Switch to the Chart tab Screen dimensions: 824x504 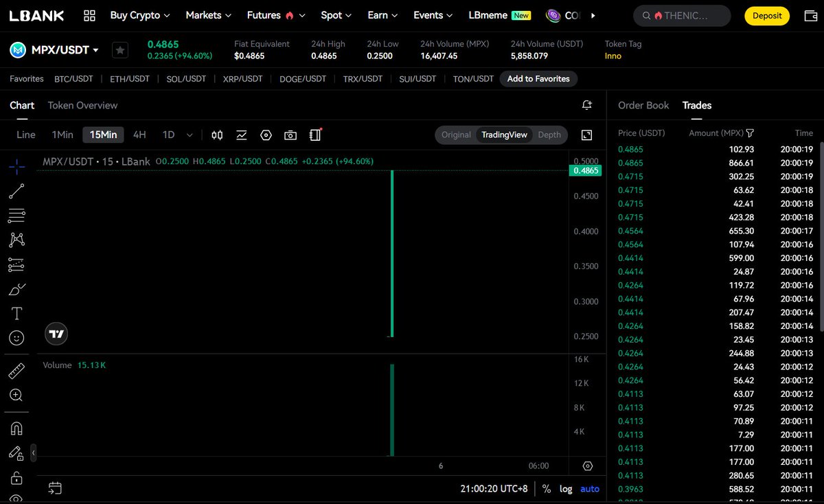tap(22, 105)
